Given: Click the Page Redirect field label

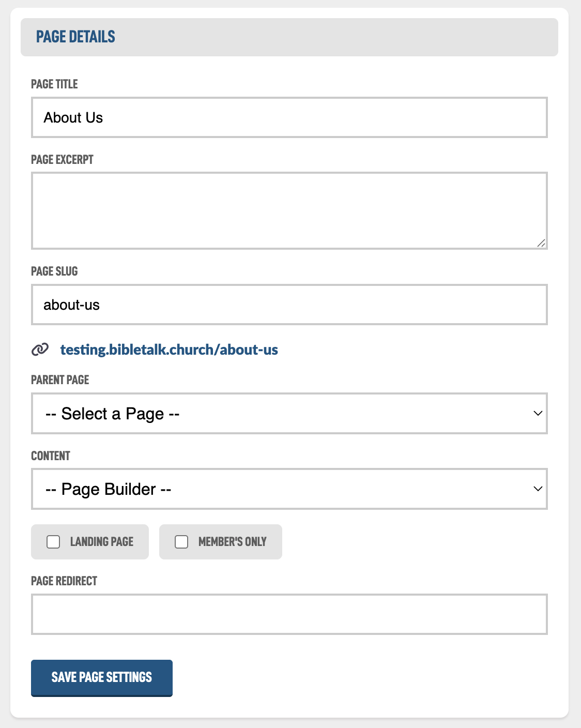Looking at the screenshot, I should [64, 581].
